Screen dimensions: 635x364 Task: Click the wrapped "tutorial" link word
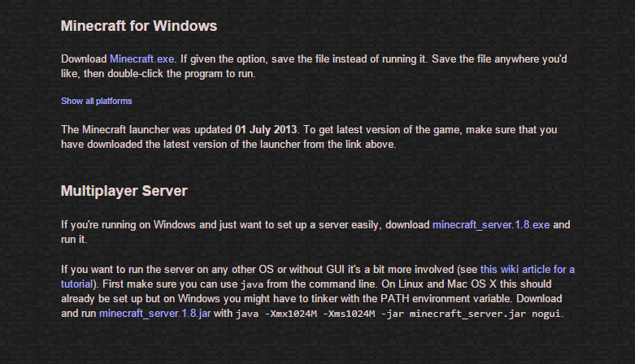click(77, 284)
